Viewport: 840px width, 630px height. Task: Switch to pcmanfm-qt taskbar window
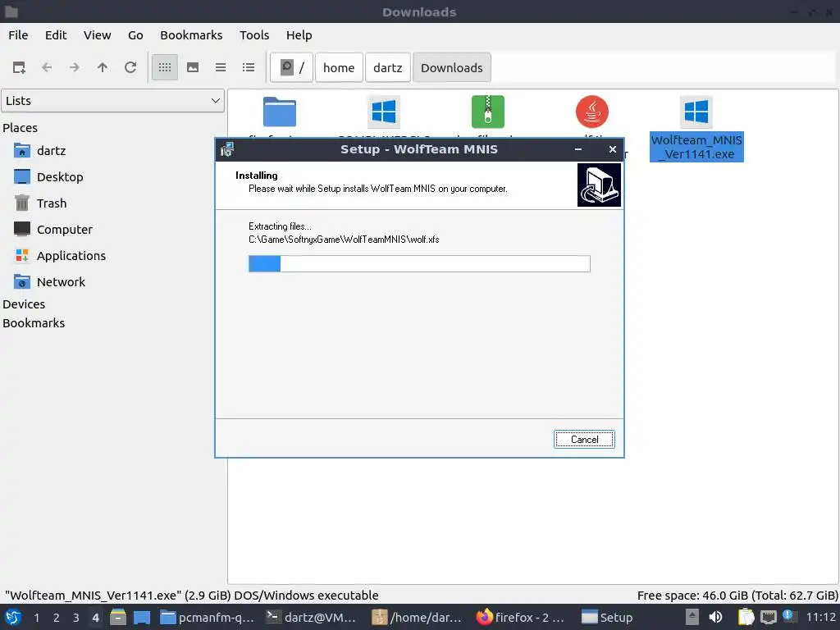coord(208,617)
